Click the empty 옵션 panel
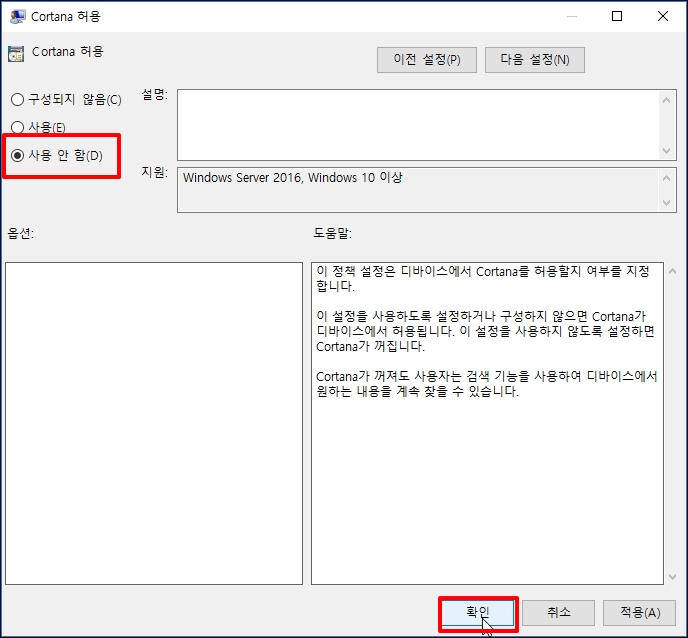The width and height of the screenshot is (688, 638). [154, 423]
